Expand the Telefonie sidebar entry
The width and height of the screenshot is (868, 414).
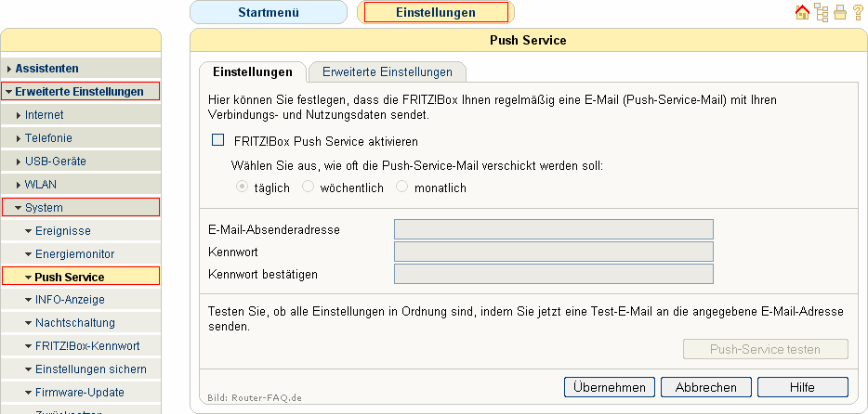pyautogui.click(x=81, y=138)
